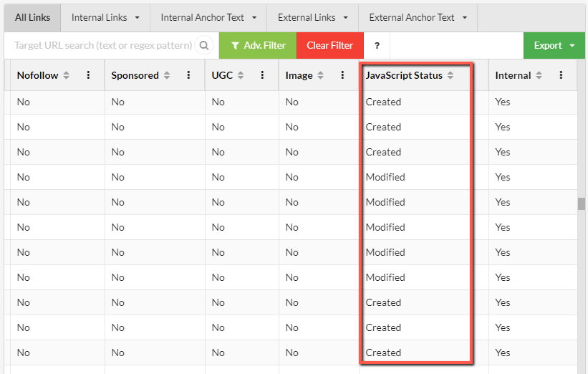The image size is (588, 374).
Task: Click the Adv. Filter button
Action: click(x=258, y=45)
